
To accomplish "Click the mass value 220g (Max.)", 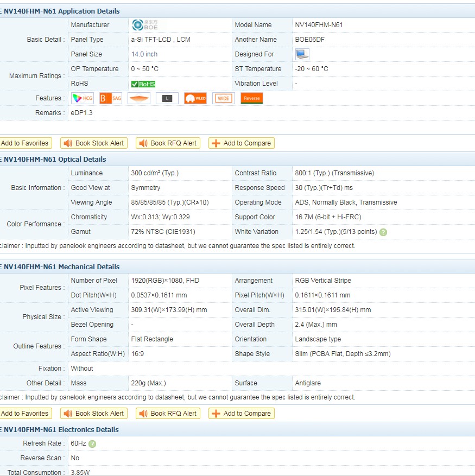I will pyautogui.click(x=148, y=383).
